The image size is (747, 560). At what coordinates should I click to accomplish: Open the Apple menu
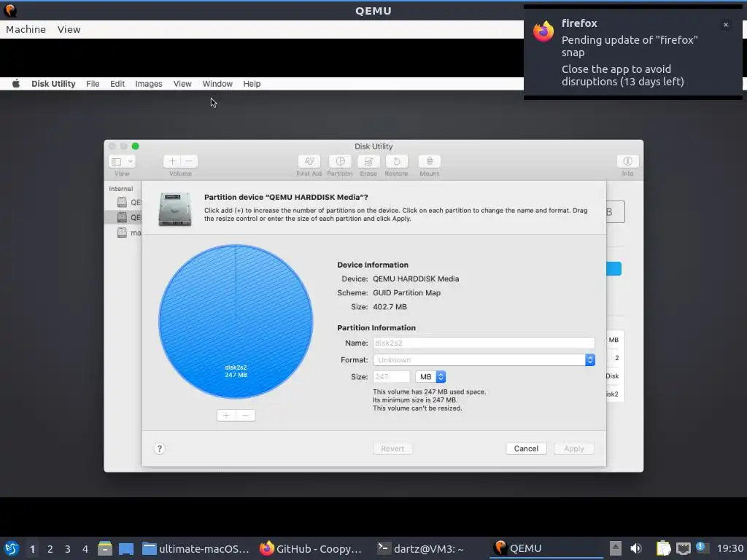click(16, 84)
